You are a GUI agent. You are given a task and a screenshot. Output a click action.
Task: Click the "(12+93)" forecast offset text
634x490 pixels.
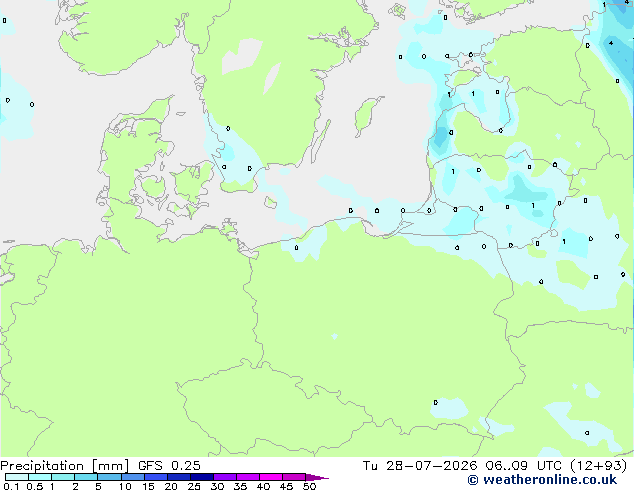598,466
